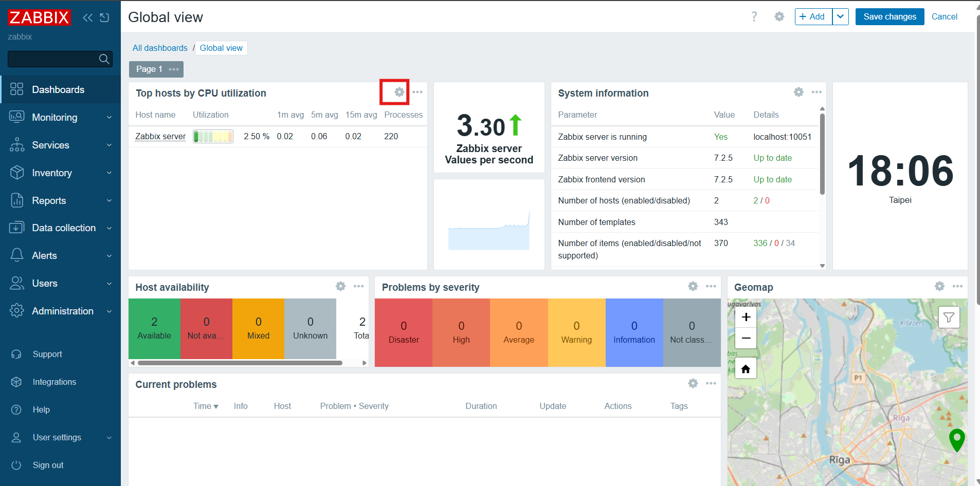
Task: Open System information widget three-dot menu
Action: [x=816, y=92]
